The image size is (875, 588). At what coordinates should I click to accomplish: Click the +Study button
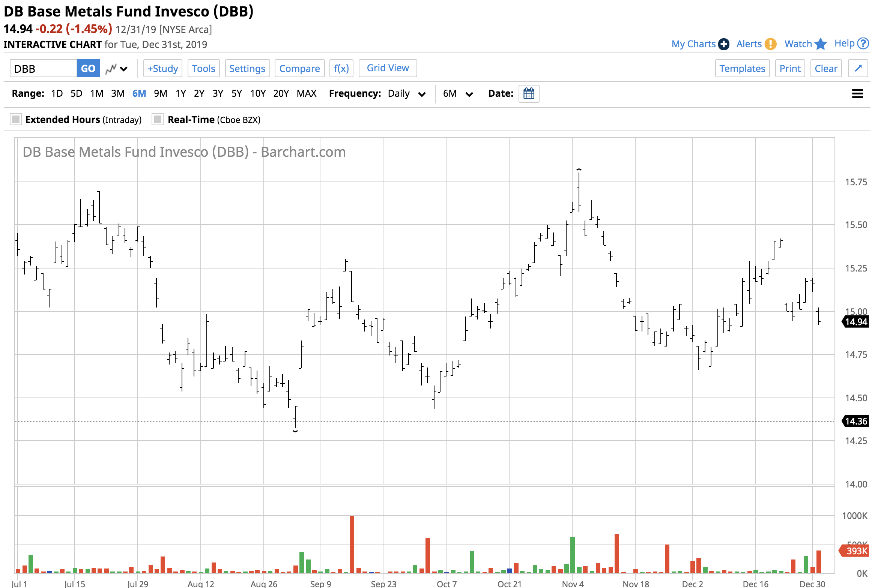pos(163,69)
